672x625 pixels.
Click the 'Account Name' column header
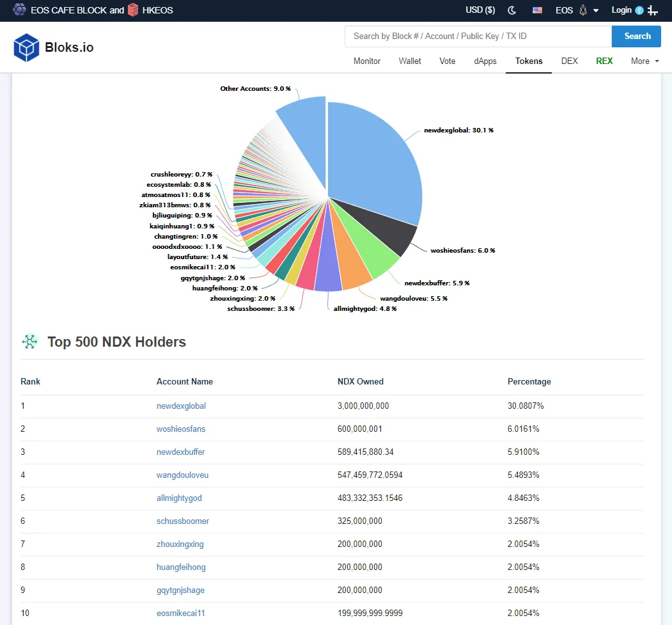pos(185,381)
